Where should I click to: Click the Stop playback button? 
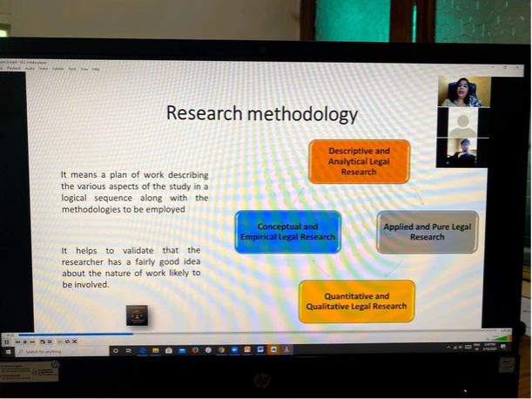click(x=24, y=342)
